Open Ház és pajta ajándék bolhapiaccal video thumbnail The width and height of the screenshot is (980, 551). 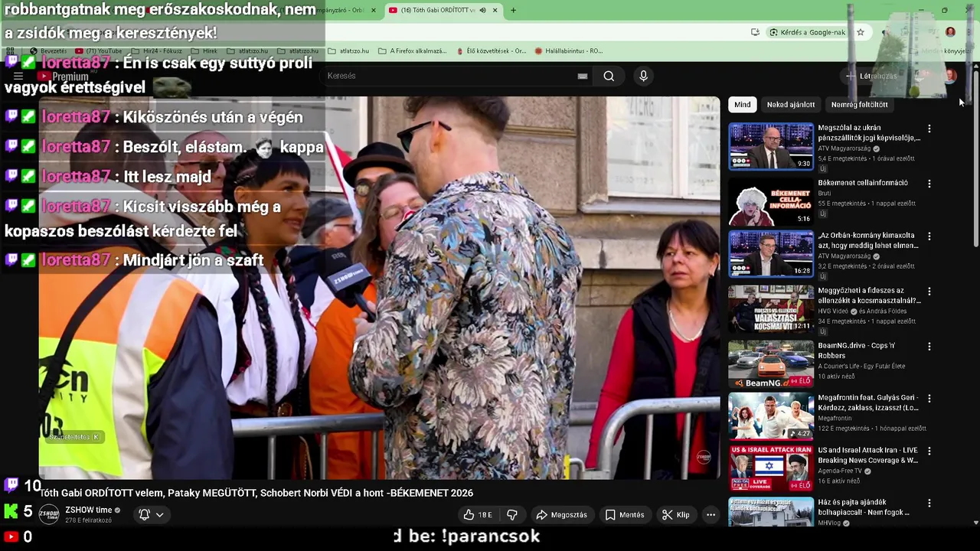[x=771, y=512]
